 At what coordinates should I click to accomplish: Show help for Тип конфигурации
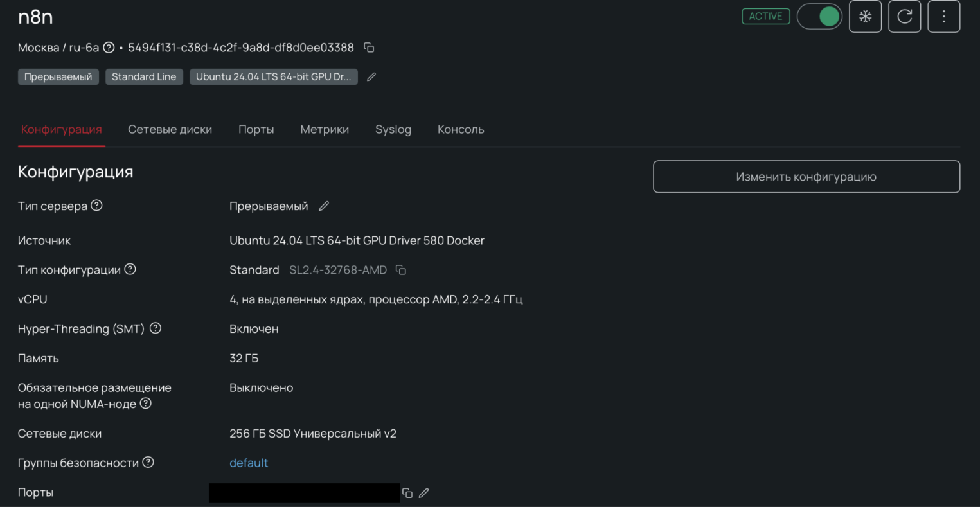[130, 269]
